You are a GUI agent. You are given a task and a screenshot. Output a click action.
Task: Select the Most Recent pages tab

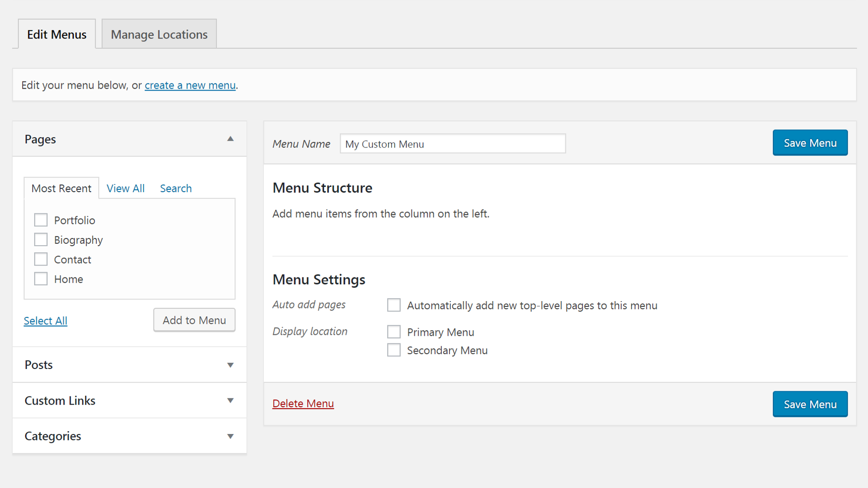61,188
